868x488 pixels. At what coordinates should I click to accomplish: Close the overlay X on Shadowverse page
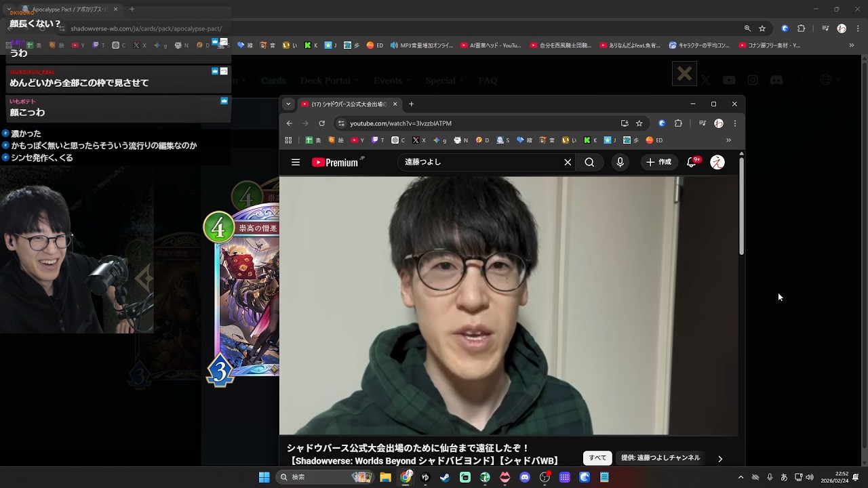point(684,73)
